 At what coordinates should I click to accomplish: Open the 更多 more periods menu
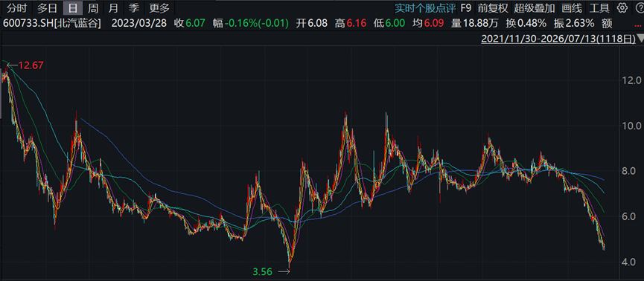(x=159, y=7)
